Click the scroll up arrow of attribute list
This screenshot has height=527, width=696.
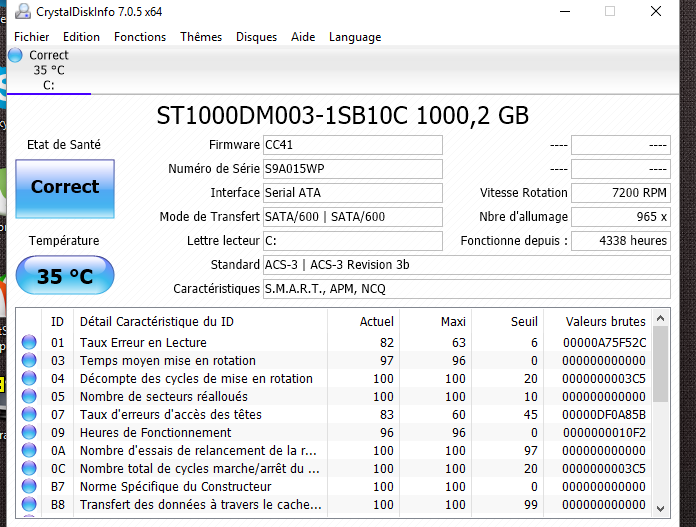click(660, 318)
